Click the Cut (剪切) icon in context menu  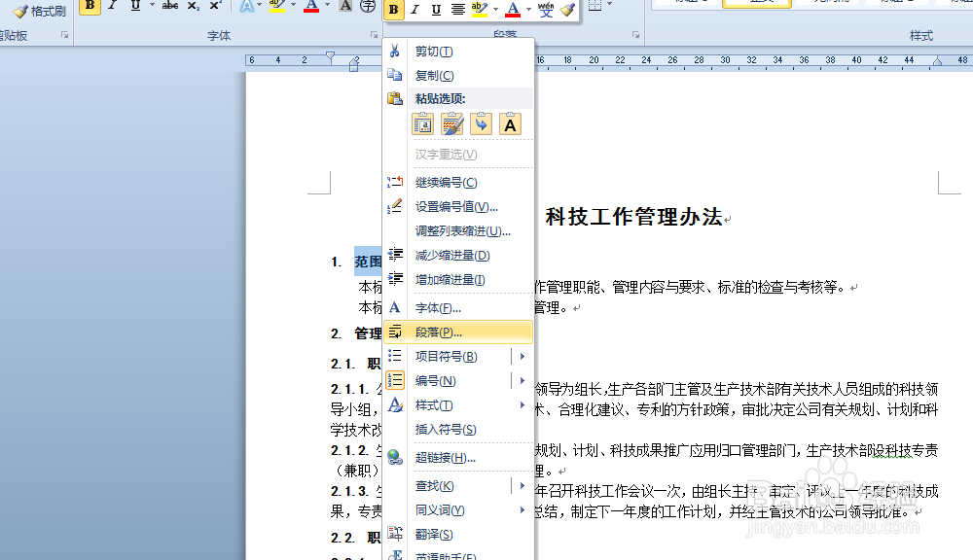coord(396,51)
